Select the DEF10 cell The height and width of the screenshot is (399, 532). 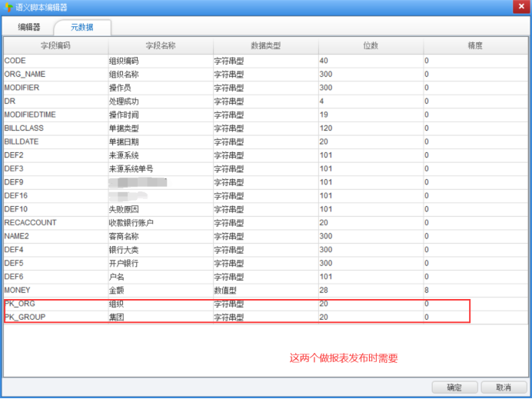click(x=56, y=209)
